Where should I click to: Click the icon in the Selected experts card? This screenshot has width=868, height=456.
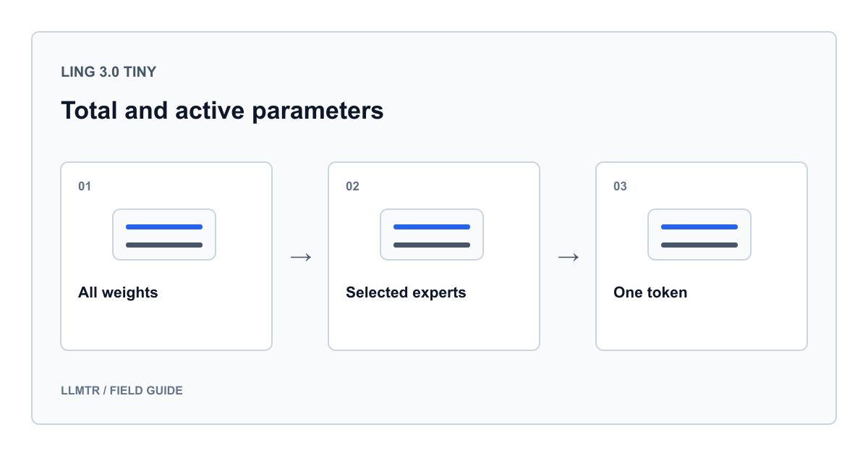[x=432, y=235]
